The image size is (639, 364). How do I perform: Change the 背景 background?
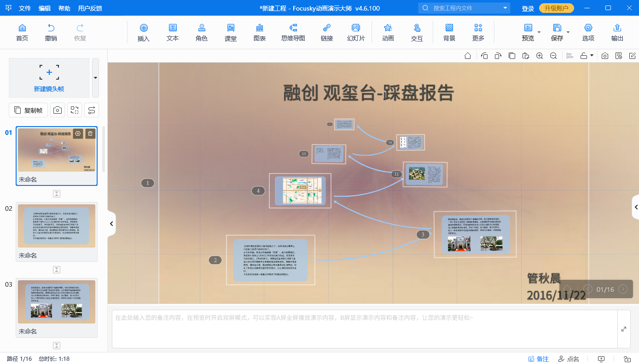[x=449, y=32]
